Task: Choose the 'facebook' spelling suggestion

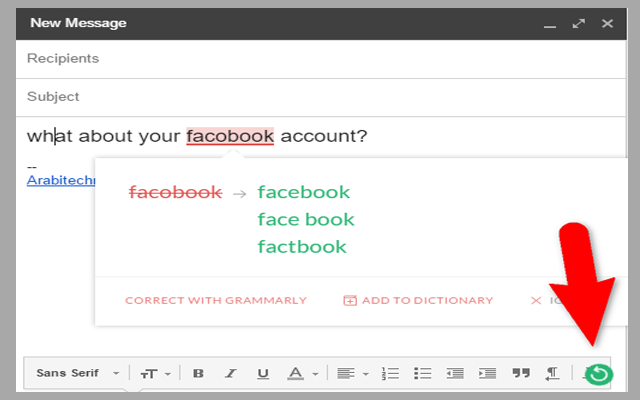Action: (x=303, y=192)
